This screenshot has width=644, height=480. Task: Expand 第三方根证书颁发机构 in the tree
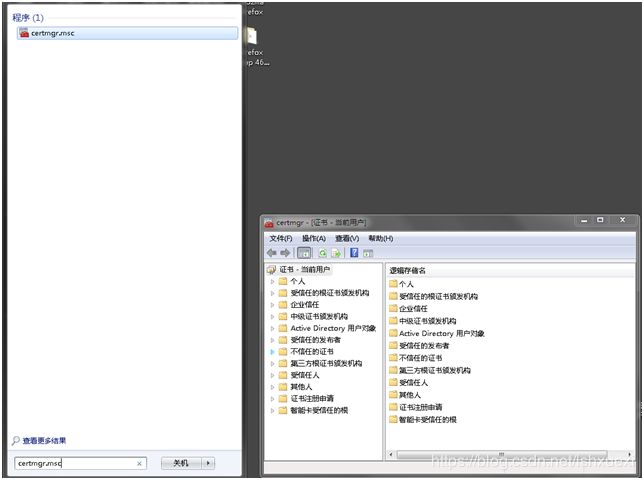point(272,363)
